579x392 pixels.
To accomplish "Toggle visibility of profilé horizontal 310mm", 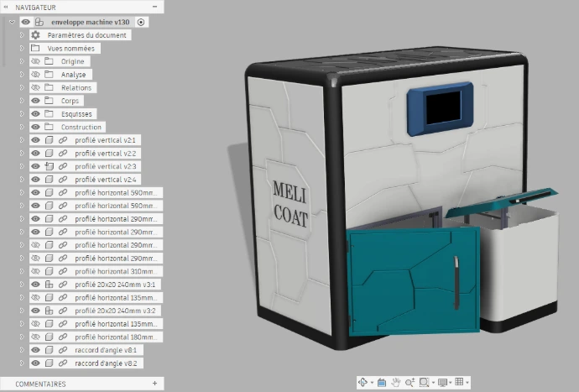I will point(36,271).
